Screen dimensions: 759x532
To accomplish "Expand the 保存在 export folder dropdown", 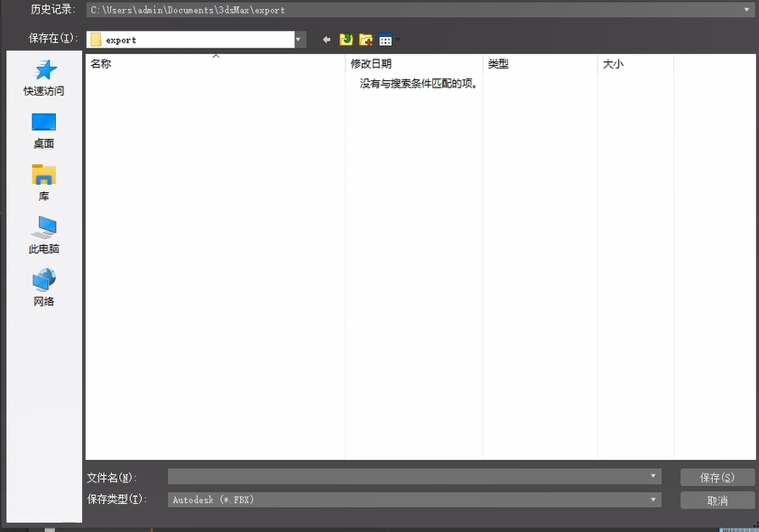I will (299, 40).
